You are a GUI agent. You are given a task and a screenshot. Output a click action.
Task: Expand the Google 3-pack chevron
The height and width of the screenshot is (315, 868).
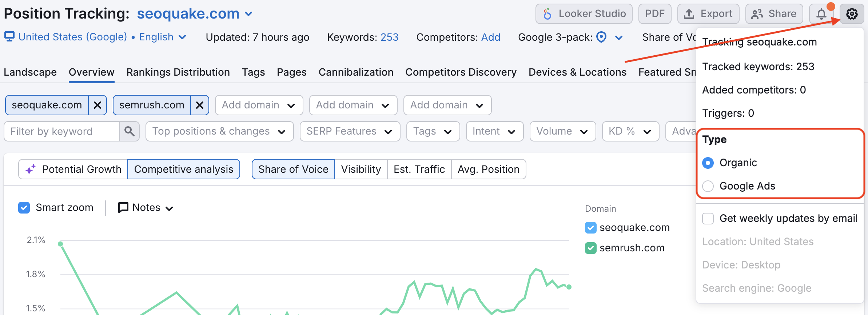(619, 37)
